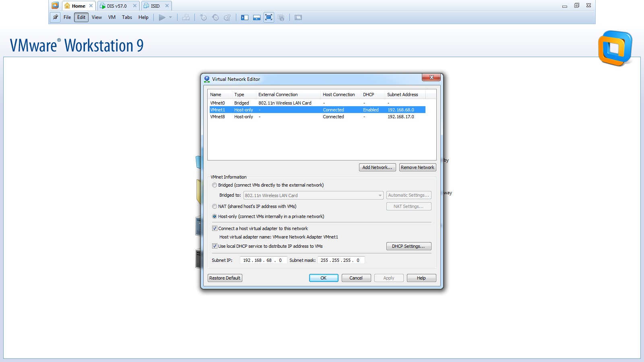Select the Bridged network radio button
Screen dimensions: 644x362
[215, 185]
